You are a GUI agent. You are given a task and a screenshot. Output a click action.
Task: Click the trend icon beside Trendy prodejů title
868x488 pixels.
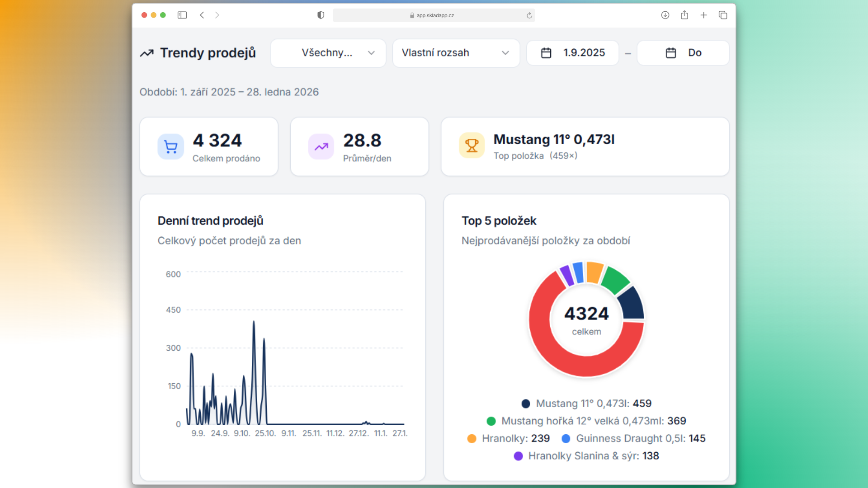[x=146, y=53]
